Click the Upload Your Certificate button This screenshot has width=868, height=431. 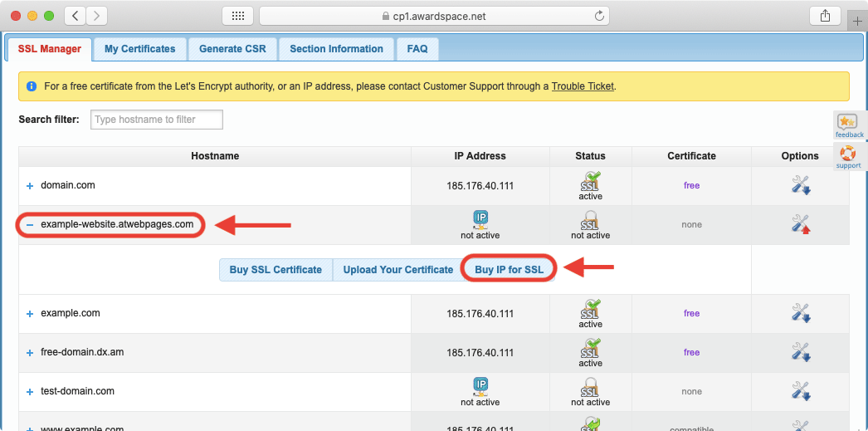click(398, 270)
